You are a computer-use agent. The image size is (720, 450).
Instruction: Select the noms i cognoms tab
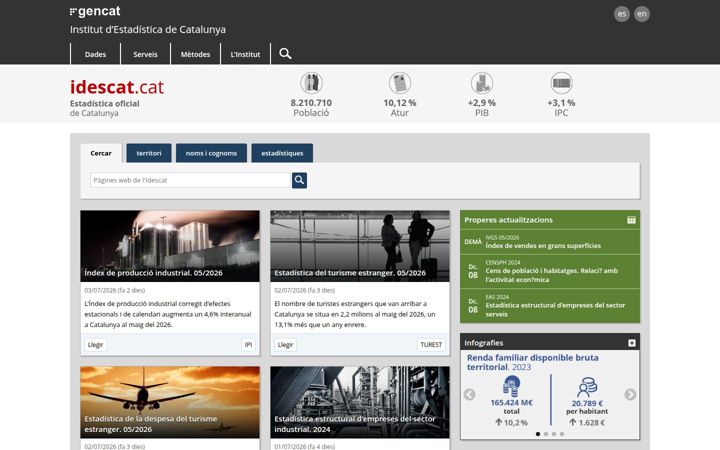coord(211,153)
